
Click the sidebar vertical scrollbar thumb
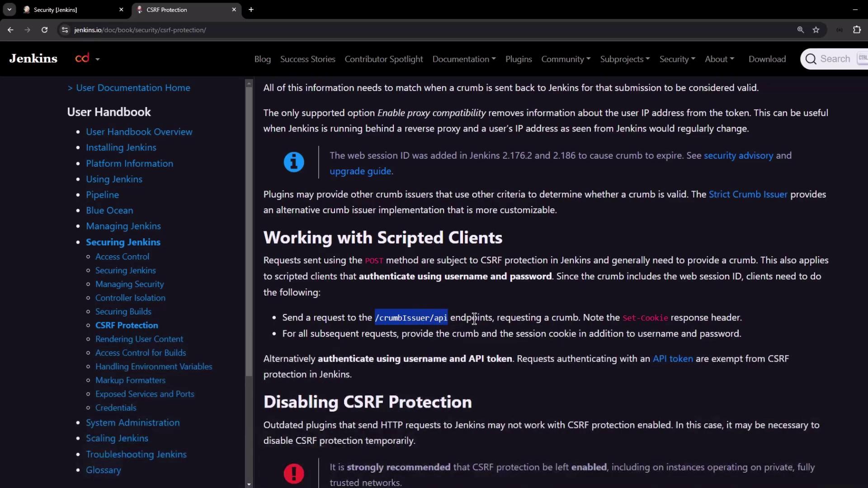click(249, 230)
